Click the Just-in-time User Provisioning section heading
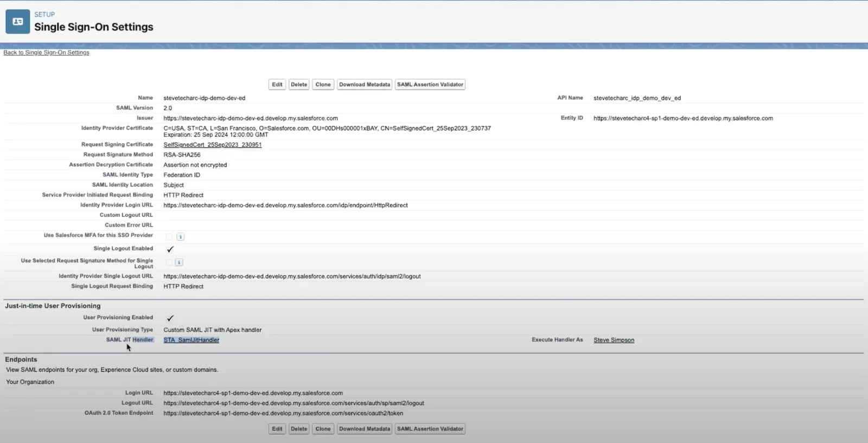Image resolution: width=868 pixels, height=443 pixels. [x=53, y=306]
